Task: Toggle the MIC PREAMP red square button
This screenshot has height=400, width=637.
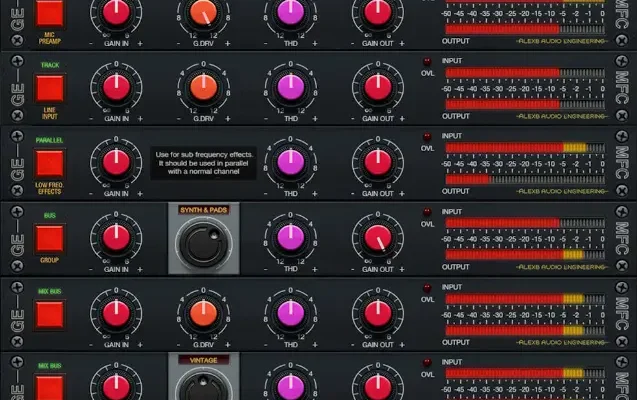Action: click(50, 13)
